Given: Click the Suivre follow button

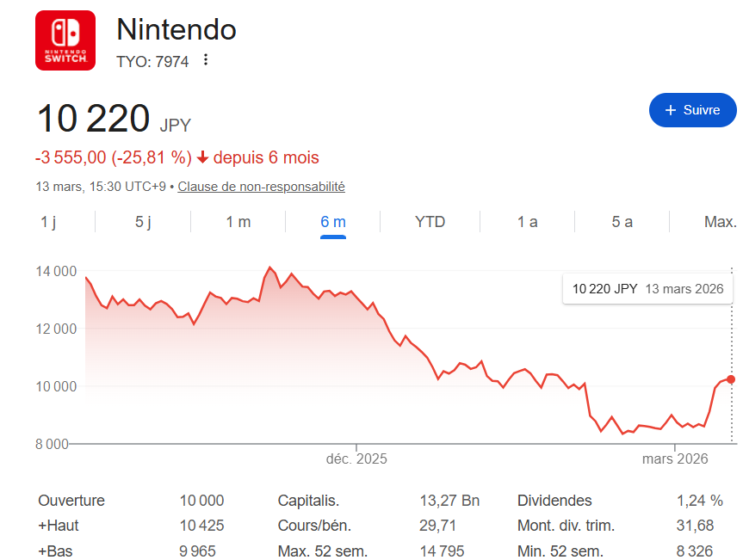Looking at the screenshot, I should (x=693, y=110).
